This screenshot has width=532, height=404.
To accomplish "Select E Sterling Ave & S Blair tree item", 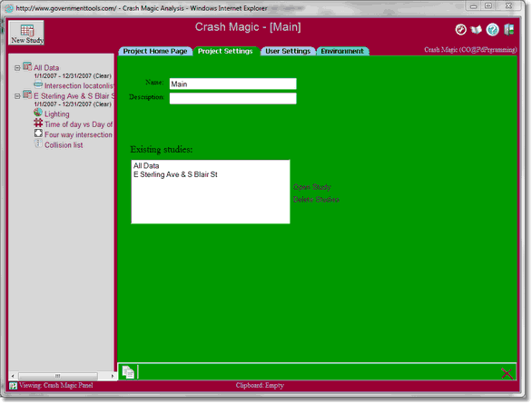I will pos(74,96).
